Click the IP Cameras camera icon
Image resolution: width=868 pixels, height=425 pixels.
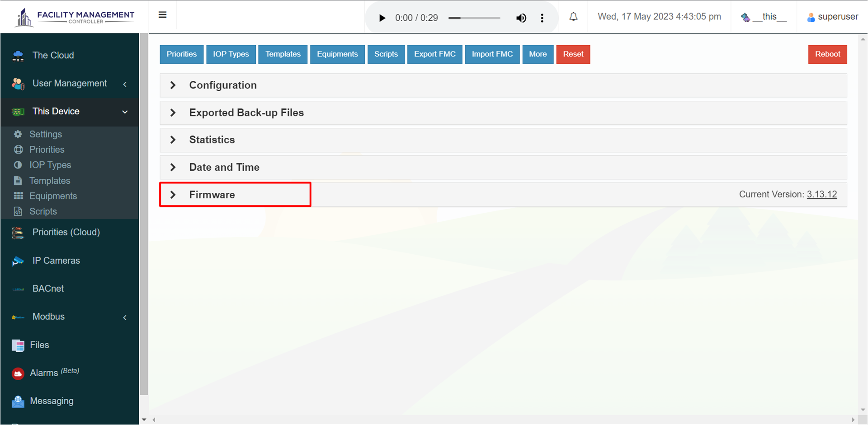tap(18, 261)
